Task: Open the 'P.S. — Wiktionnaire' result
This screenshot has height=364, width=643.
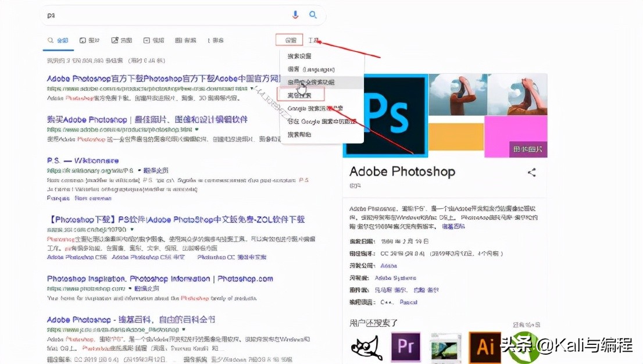Action: (x=83, y=160)
